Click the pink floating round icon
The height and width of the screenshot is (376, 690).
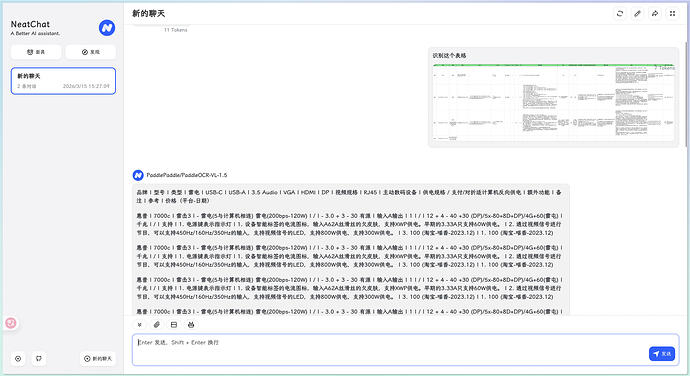point(11,323)
